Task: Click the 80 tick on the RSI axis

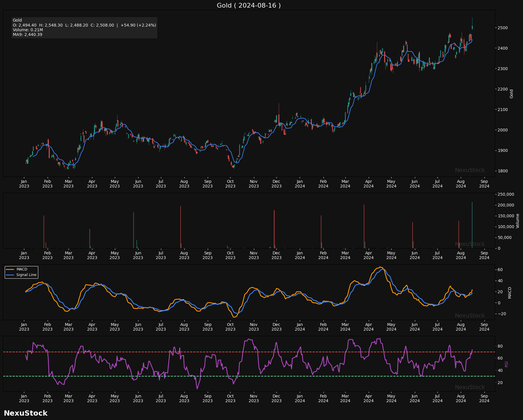Action: pos(500,346)
